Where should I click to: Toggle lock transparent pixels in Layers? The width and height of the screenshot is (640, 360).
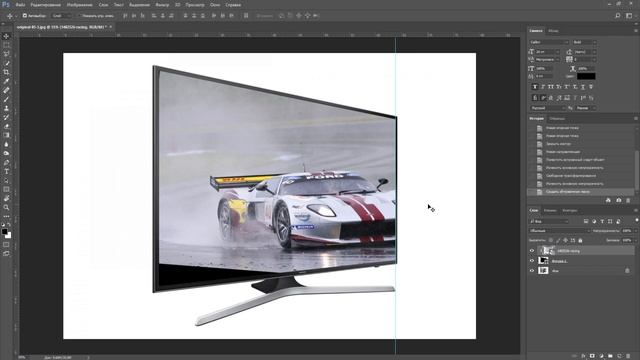551,240
